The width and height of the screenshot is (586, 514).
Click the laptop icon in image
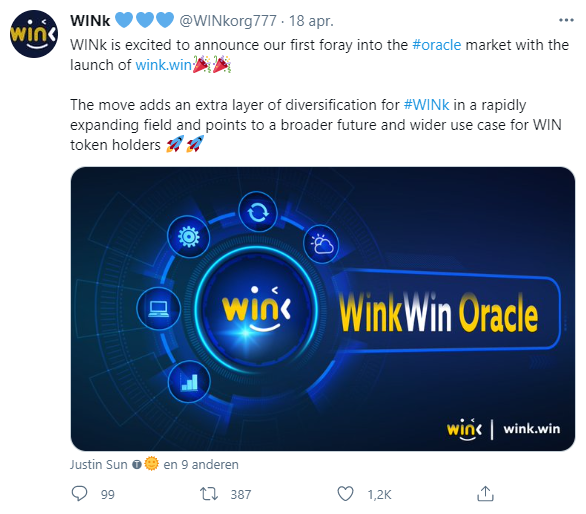click(x=158, y=309)
